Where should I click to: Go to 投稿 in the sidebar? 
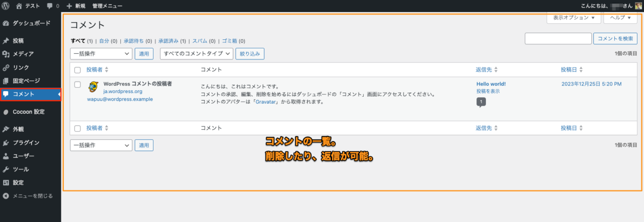[31, 40]
